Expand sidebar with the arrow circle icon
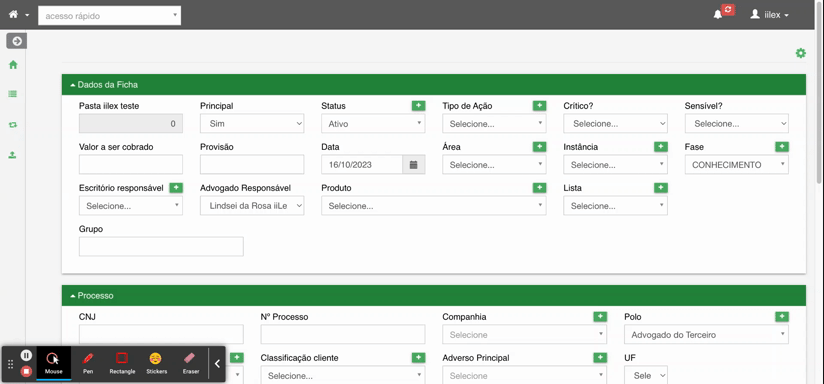 click(x=17, y=41)
